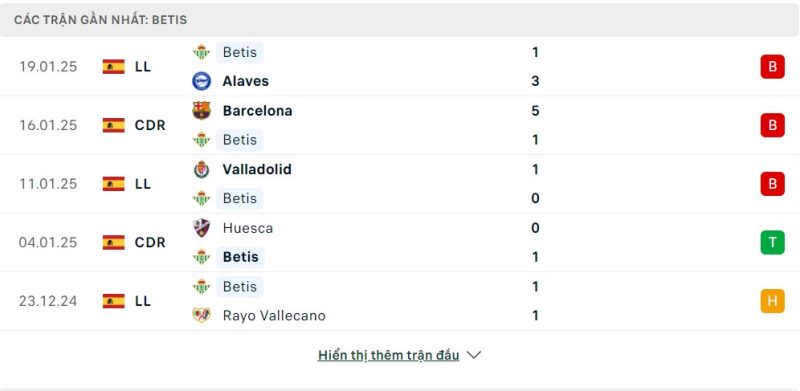Screen dimensions: 800x391
Task: Click the 19.01.25 match date row
Action: pos(400,66)
